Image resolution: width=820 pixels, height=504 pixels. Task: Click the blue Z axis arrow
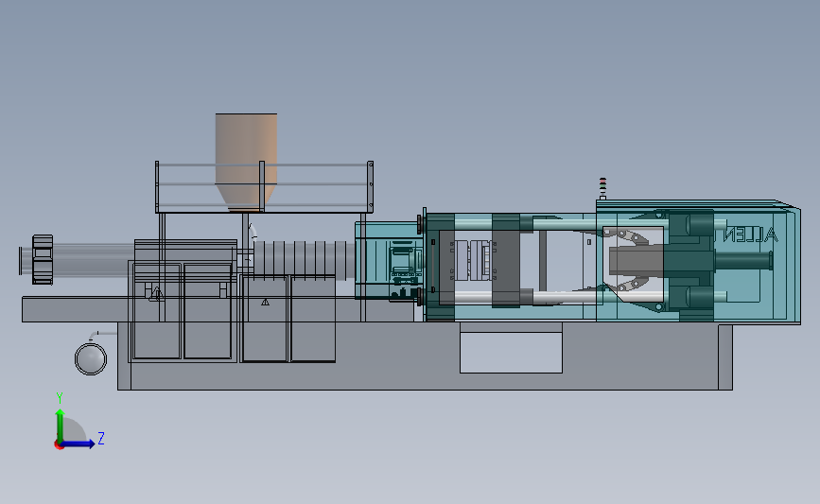(x=78, y=443)
